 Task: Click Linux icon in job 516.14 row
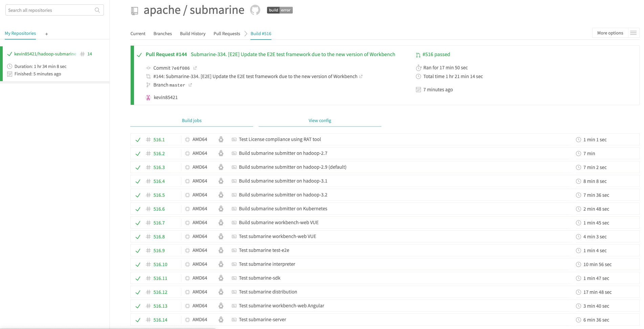[221, 320]
